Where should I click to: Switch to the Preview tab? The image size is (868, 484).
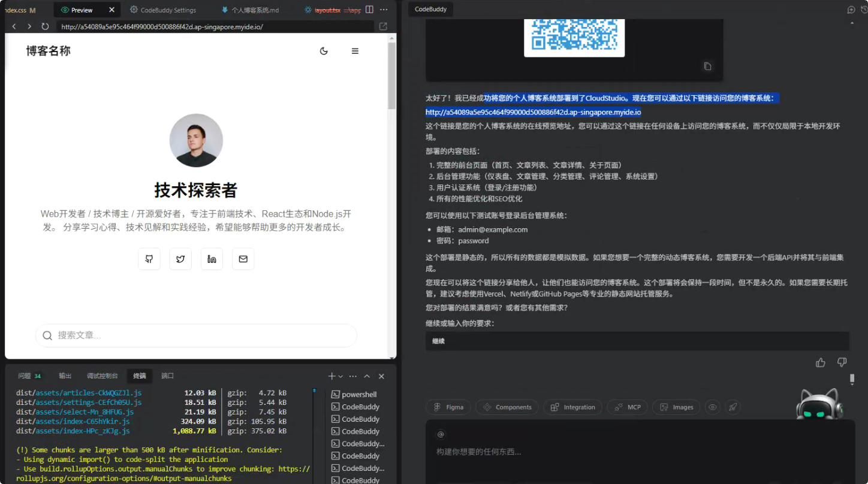point(82,10)
